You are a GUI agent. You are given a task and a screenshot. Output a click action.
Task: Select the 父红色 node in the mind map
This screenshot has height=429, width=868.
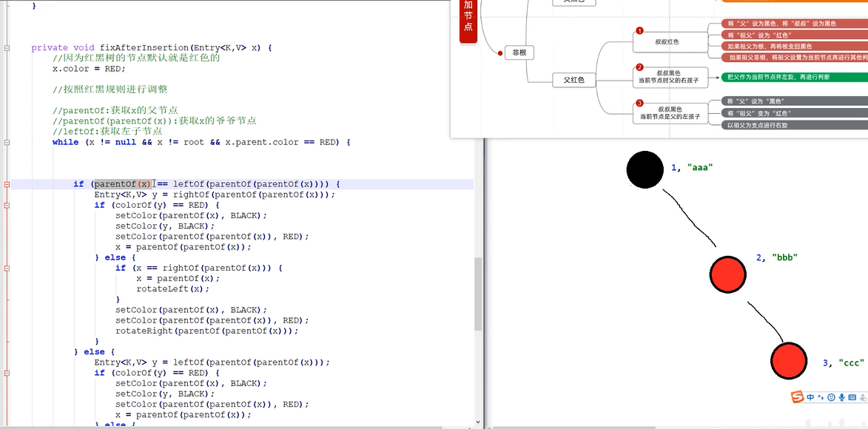tap(573, 79)
